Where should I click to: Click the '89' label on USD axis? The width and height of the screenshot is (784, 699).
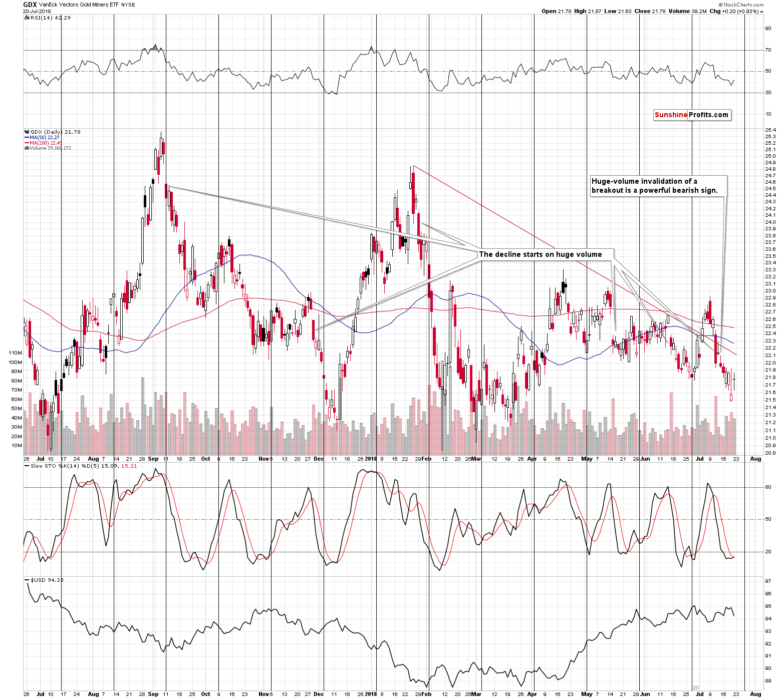point(768,681)
